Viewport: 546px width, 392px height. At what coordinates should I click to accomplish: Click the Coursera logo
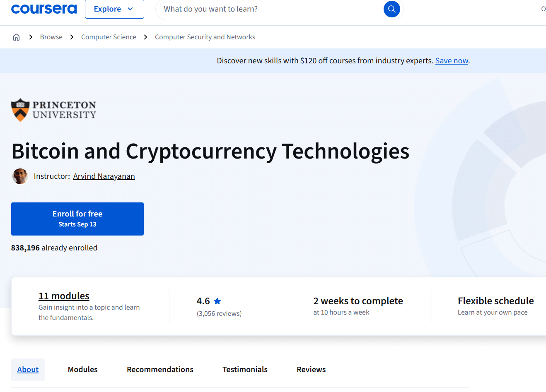(x=44, y=9)
